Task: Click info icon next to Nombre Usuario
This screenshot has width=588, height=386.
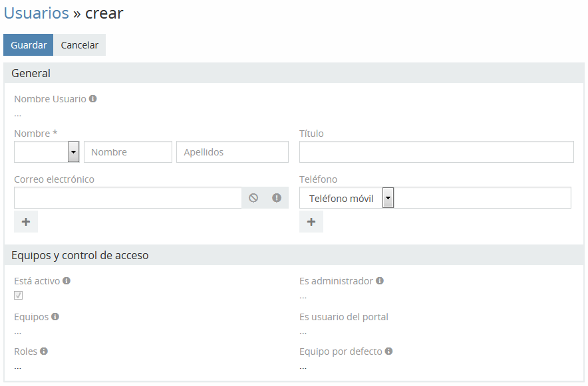Action: tap(93, 99)
